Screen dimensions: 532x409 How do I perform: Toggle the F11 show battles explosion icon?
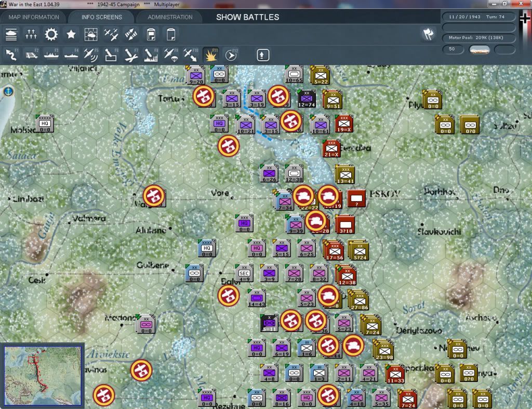pos(211,55)
